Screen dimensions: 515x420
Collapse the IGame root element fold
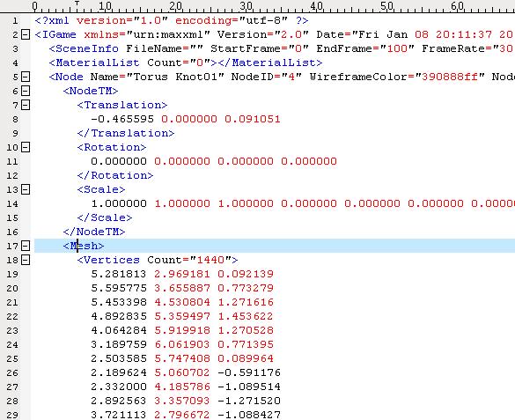click(26, 34)
